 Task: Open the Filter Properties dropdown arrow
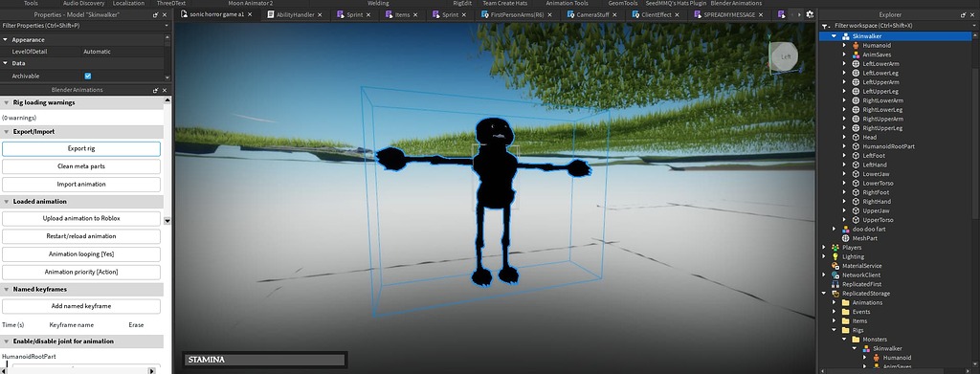tap(167, 26)
